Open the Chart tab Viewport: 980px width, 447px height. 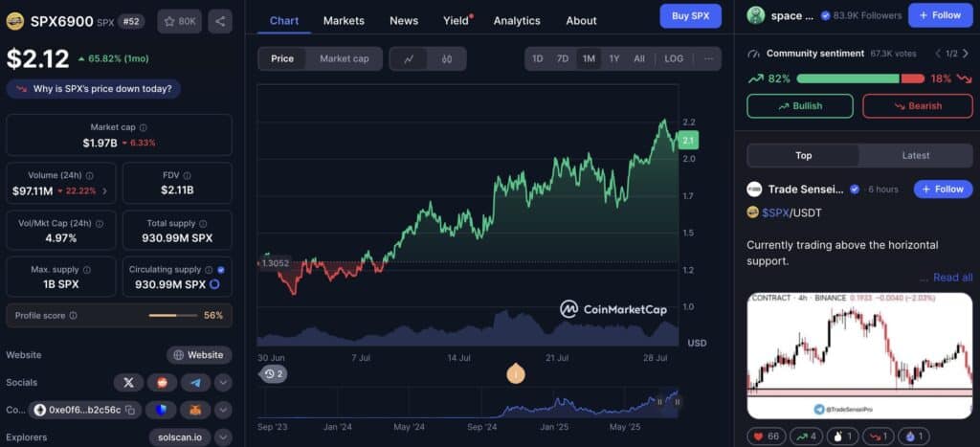[x=284, y=21]
